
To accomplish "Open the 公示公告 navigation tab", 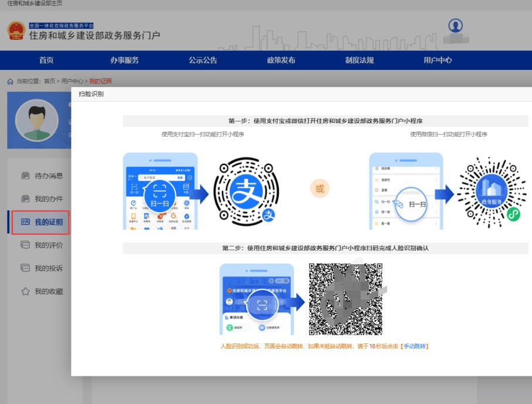I will 203,60.
